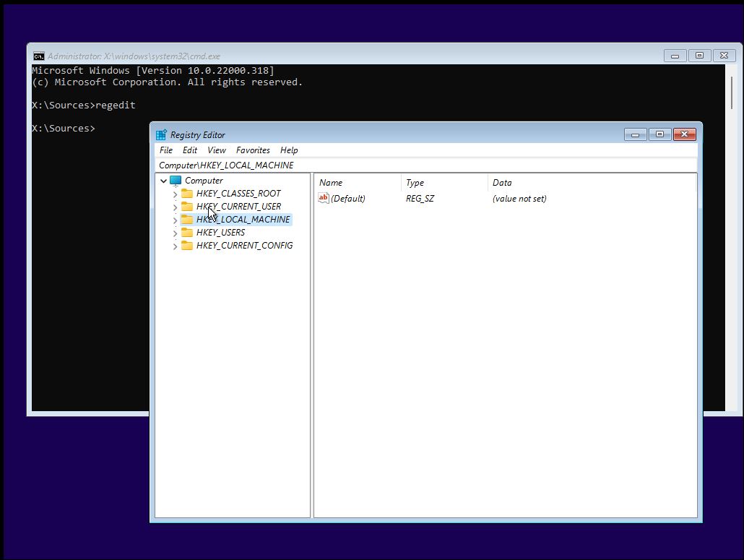744x560 pixels.
Task: Click the cmd.exe title bar icon
Action: point(39,56)
